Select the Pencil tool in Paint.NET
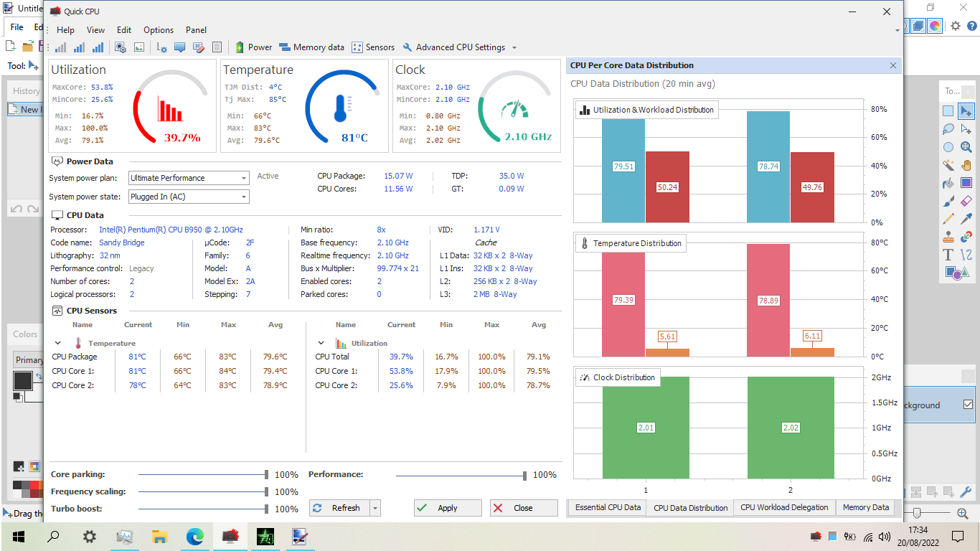980x551 pixels. [x=948, y=219]
